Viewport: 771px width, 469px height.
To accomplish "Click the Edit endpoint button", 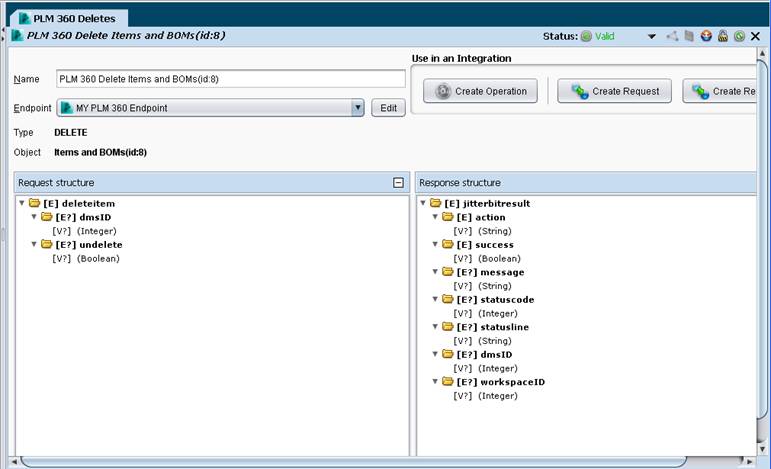I will coord(388,108).
